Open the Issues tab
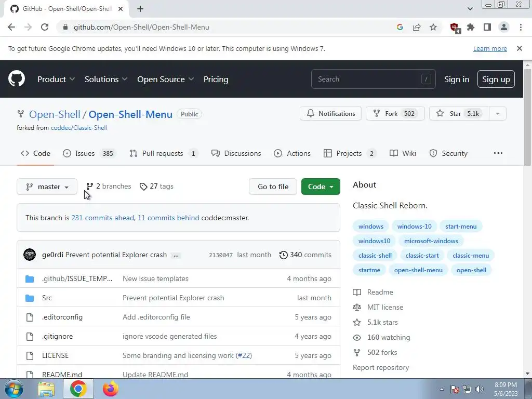The width and height of the screenshot is (532, 399). 89,153
